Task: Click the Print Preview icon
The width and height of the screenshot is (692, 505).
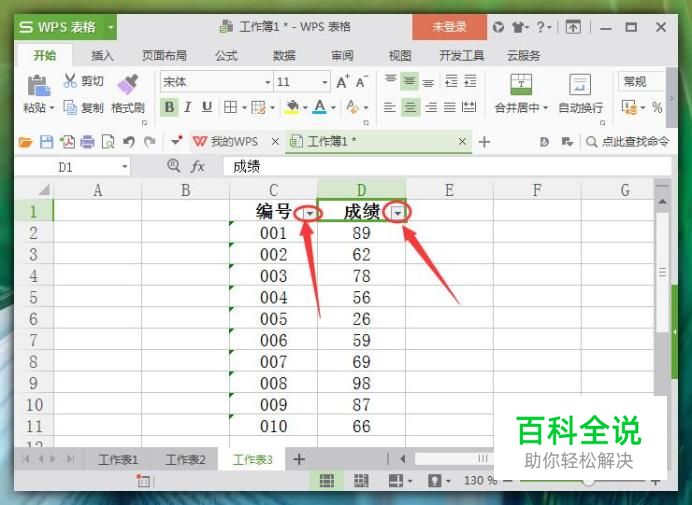Action: (x=108, y=142)
